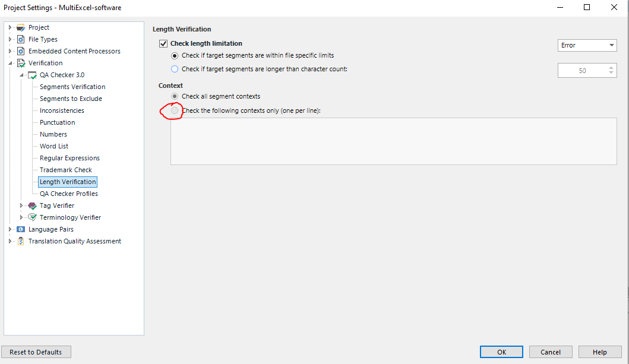Click the QA Checker 3.0 icon
629x364 pixels.
tap(32, 75)
